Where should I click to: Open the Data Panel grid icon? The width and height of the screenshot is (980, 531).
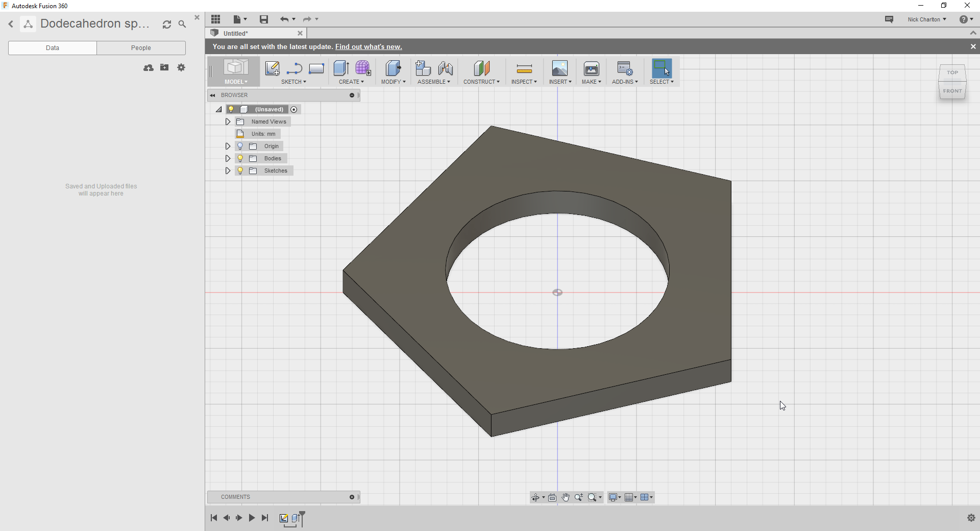pyautogui.click(x=216, y=19)
